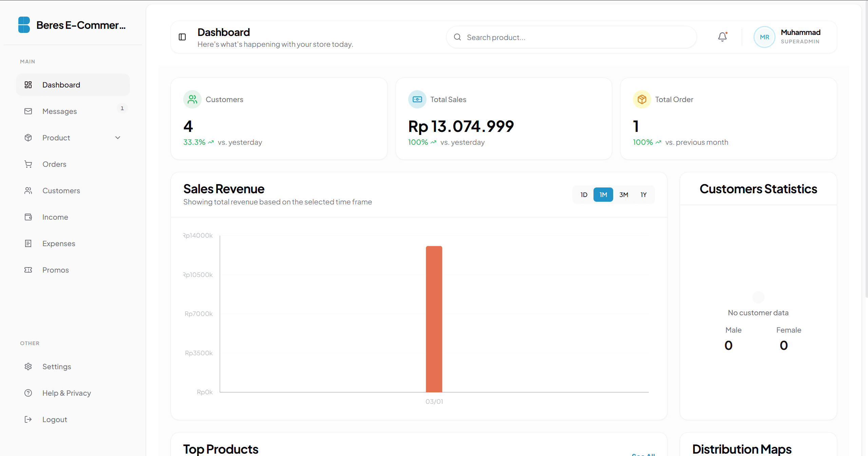Click the Income wallet icon
The height and width of the screenshot is (456, 868).
28,217
